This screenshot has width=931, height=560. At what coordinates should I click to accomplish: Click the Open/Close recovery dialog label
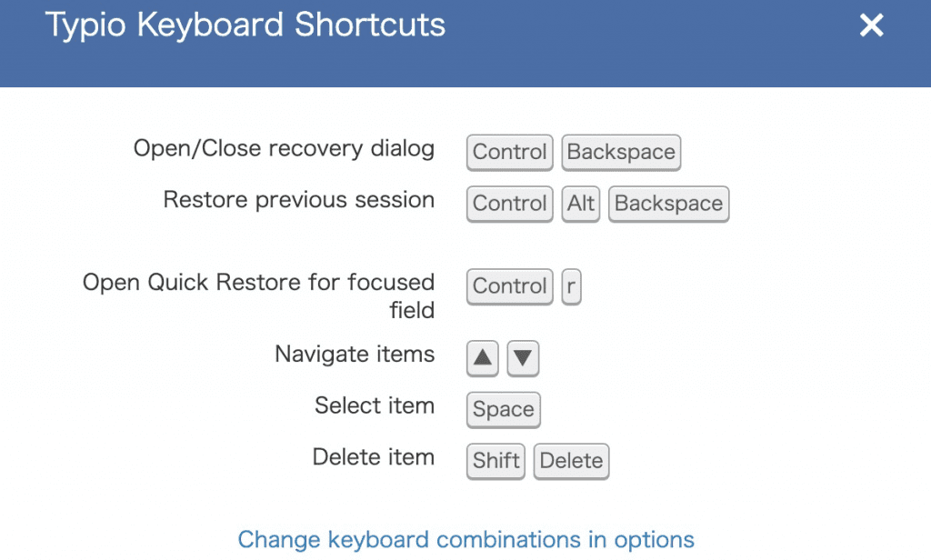tap(284, 148)
